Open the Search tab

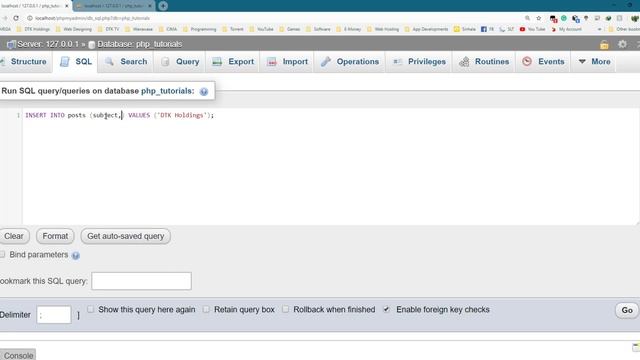click(126, 62)
